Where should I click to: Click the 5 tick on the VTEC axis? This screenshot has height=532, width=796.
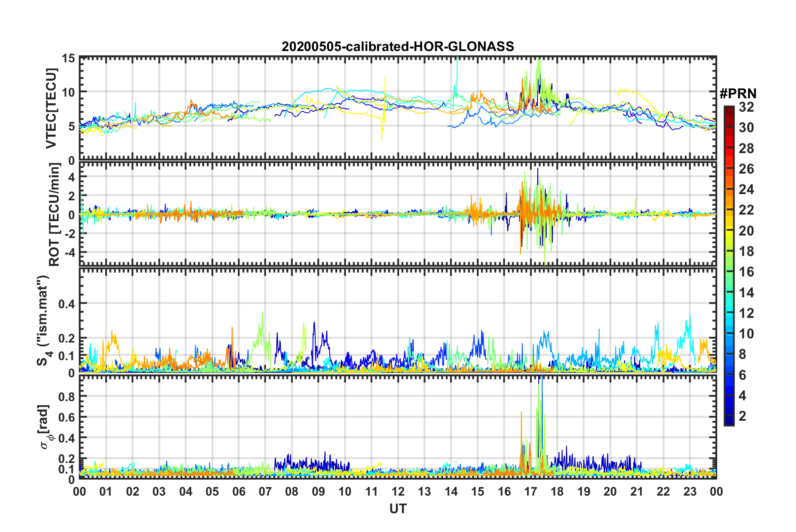[x=72, y=126]
